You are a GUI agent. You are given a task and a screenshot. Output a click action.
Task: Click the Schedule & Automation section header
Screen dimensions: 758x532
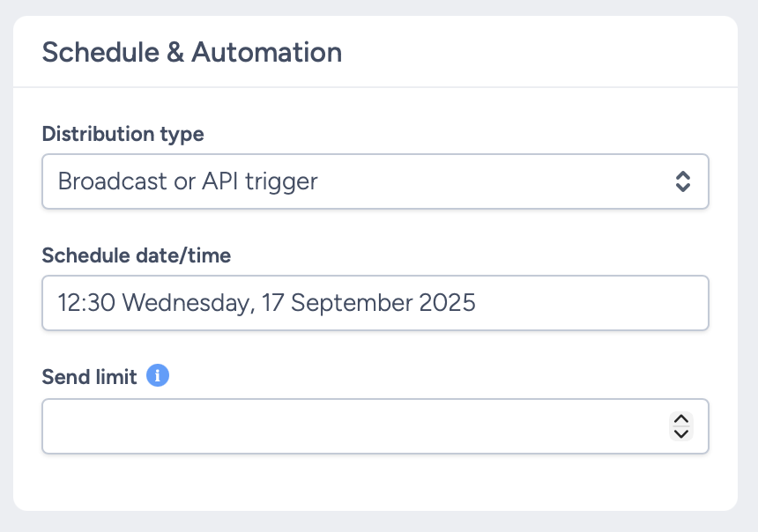192,52
